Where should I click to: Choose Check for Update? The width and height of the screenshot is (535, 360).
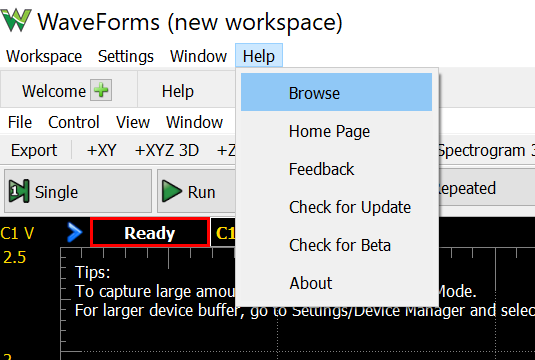pos(336,207)
